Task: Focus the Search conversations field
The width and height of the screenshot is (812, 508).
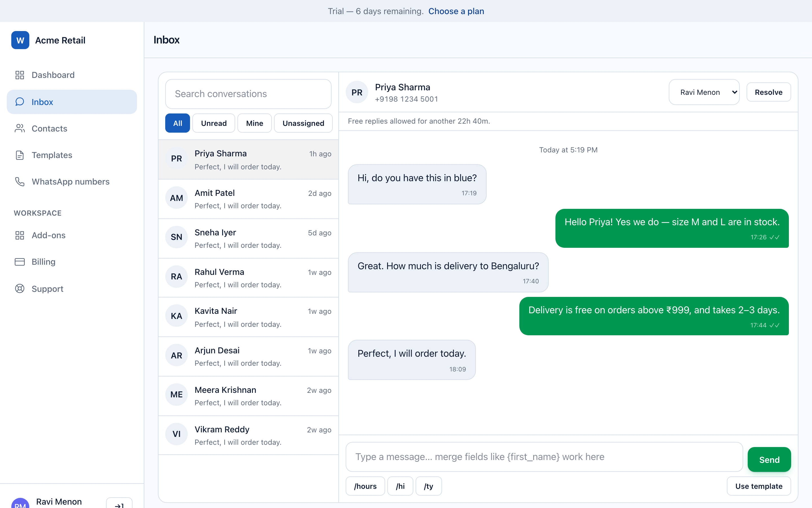Action: 248,94
